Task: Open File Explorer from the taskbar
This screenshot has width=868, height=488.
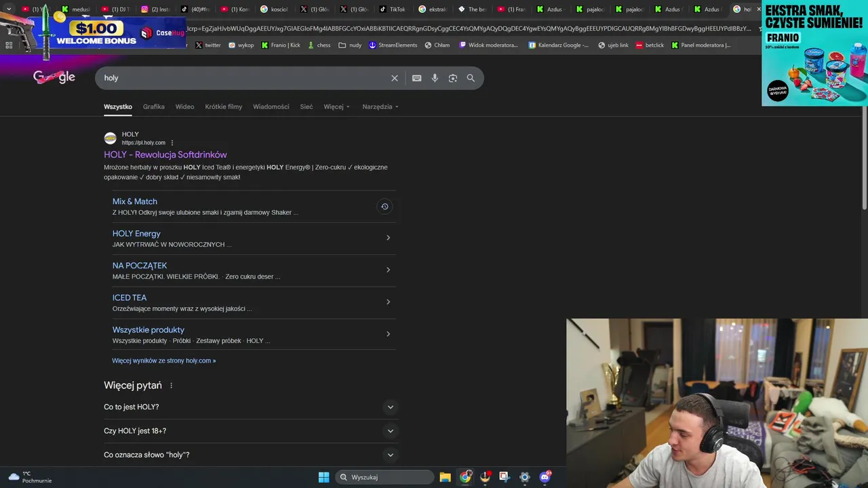Action: [445, 477]
